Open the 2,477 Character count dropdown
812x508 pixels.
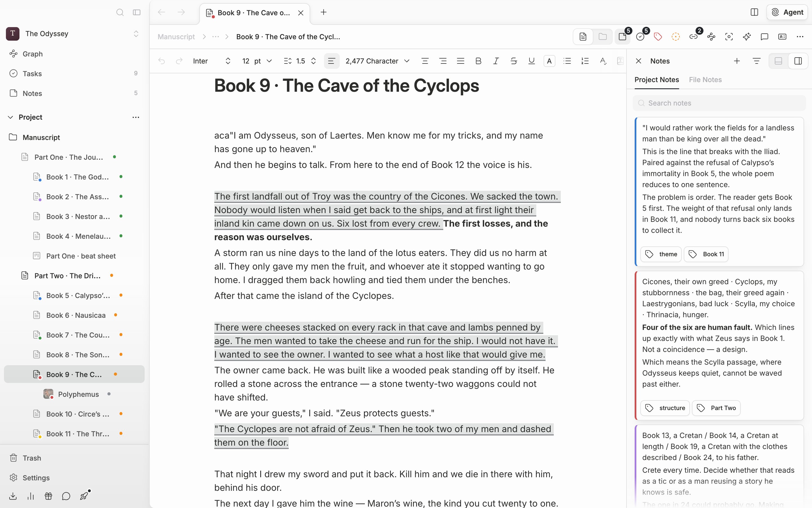coord(378,61)
